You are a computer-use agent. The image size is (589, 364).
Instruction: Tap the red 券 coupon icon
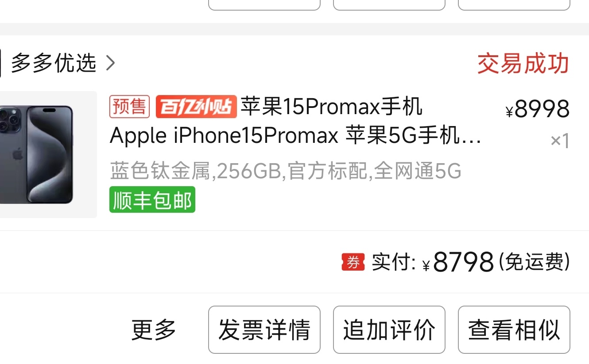click(353, 262)
